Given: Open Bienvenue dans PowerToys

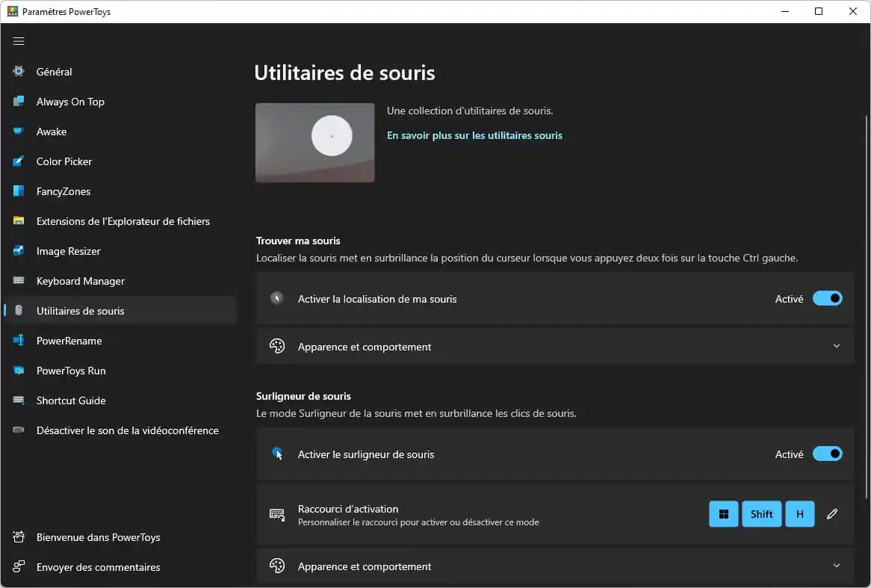Looking at the screenshot, I should tap(120, 537).
